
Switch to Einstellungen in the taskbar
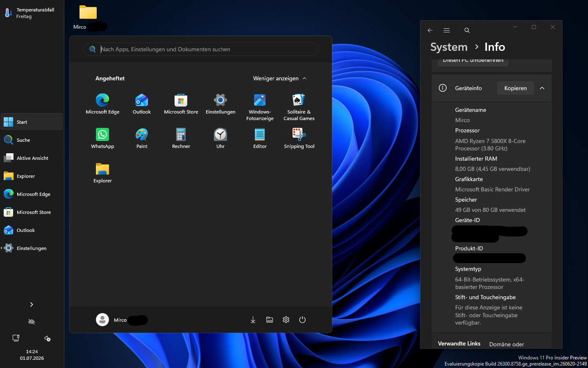tap(32, 248)
